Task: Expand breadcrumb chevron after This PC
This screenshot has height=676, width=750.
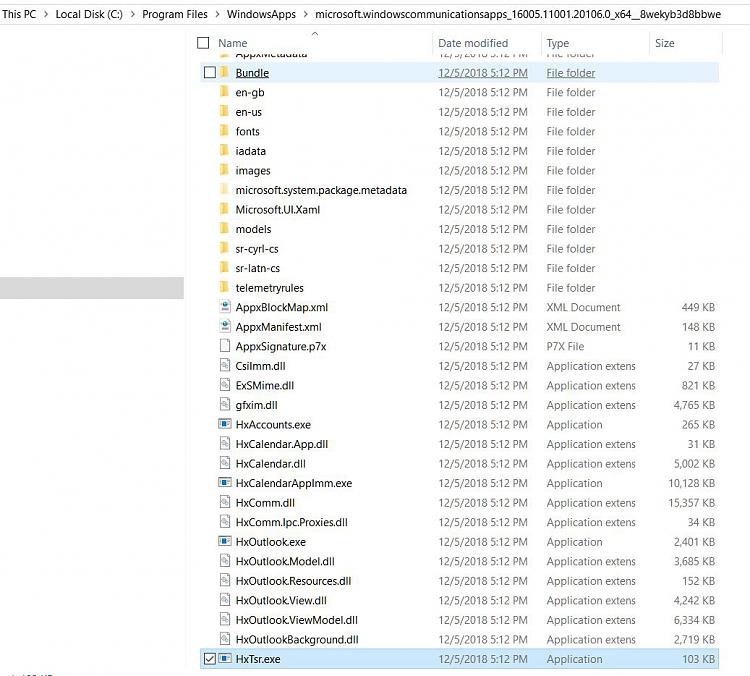Action: pyautogui.click(x=46, y=14)
